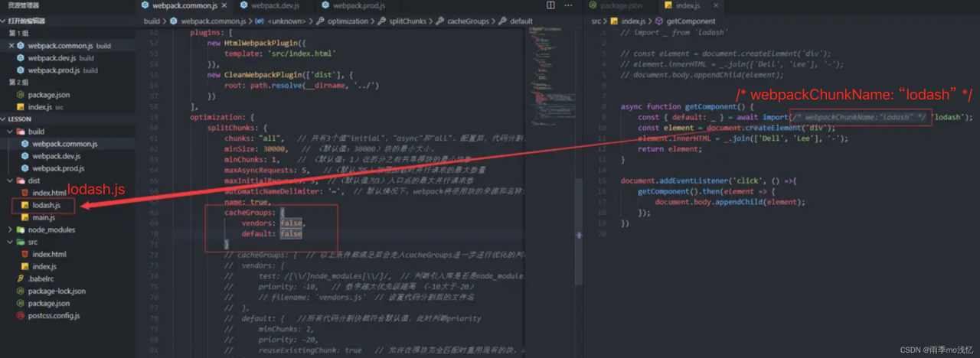The width and height of the screenshot is (980, 358).
Task: Click 'return element;' in getComponent
Action: [671, 149]
